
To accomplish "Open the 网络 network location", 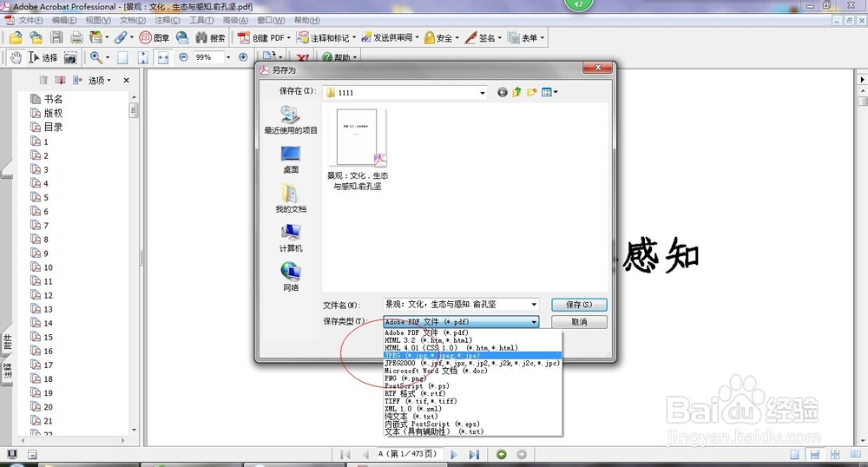I will (291, 277).
